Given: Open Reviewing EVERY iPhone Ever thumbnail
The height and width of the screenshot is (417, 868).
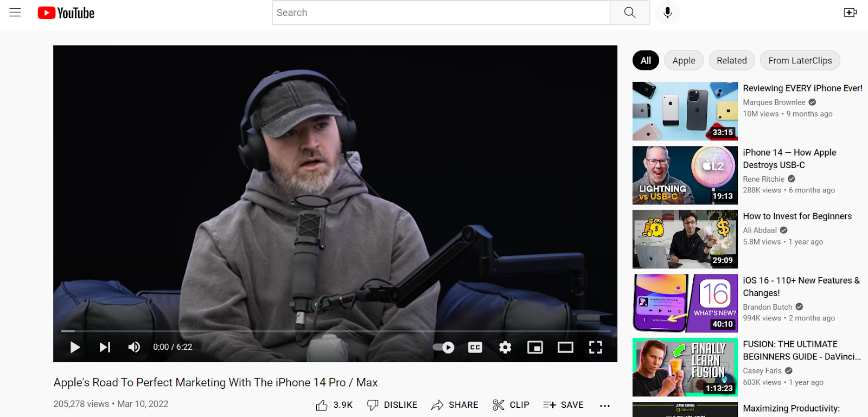Looking at the screenshot, I should click(x=685, y=111).
